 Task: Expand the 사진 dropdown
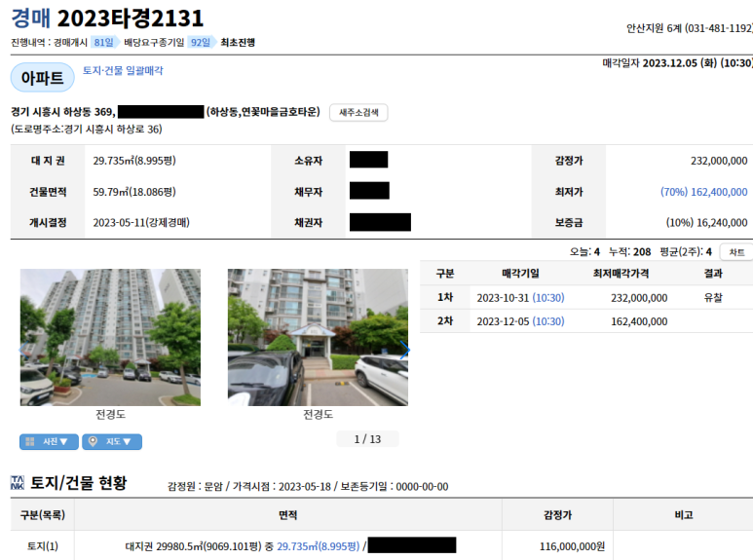pos(49,441)
